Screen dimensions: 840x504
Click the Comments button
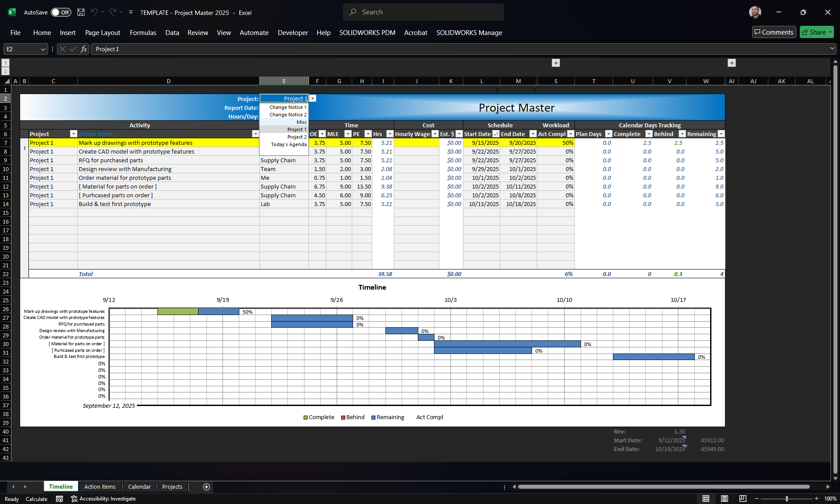[x=773, y=32]
